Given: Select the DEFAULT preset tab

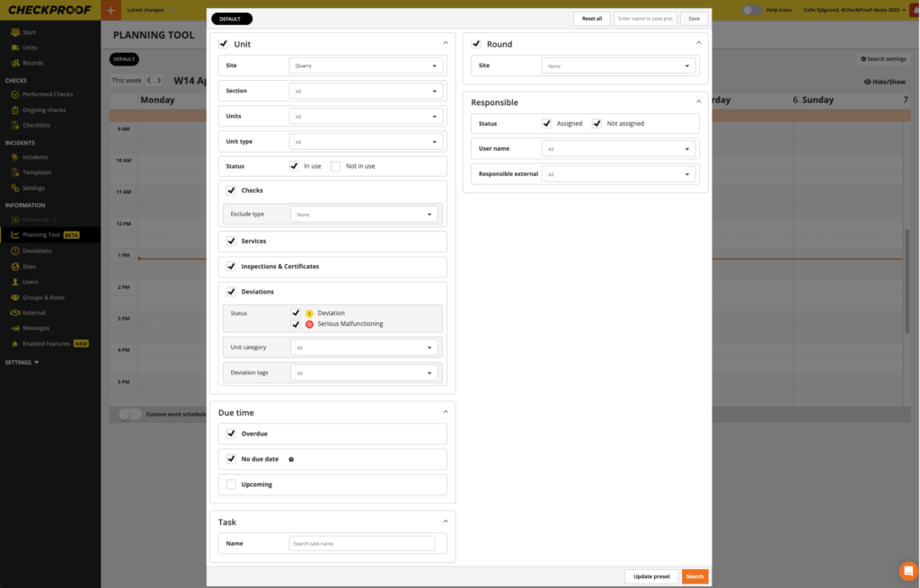Looking at the screenshot, I should tap(232, 19).
